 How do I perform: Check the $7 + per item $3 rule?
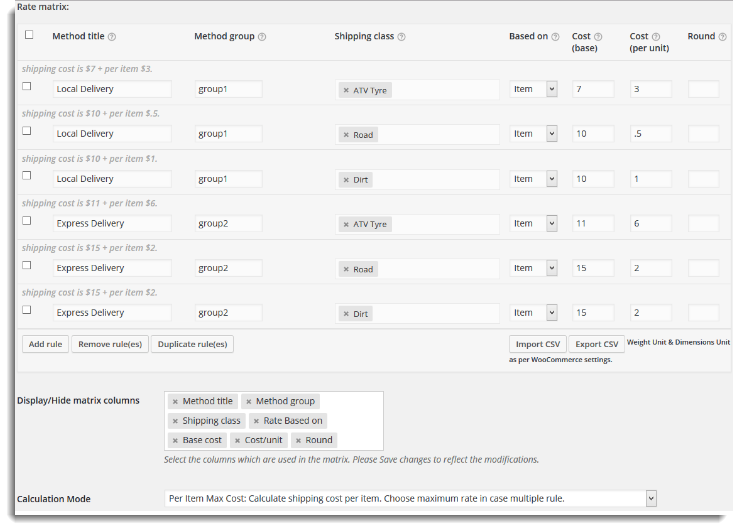pos(27,86)
